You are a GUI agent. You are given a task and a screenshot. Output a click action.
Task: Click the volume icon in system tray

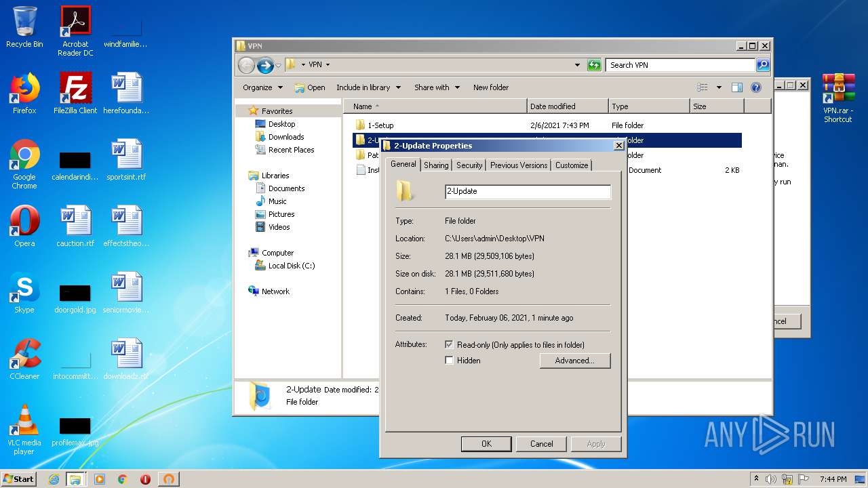tap(771, 479)
